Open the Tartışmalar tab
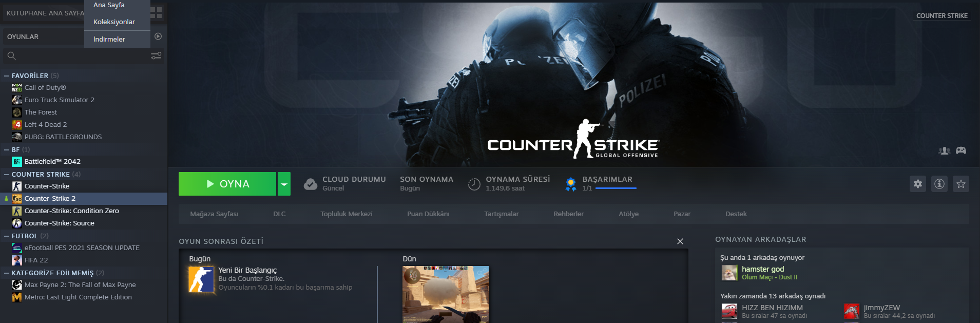Image resolution: width=980 pixels, height=323 pixels. pyautogui.click(x=502, y=214)
